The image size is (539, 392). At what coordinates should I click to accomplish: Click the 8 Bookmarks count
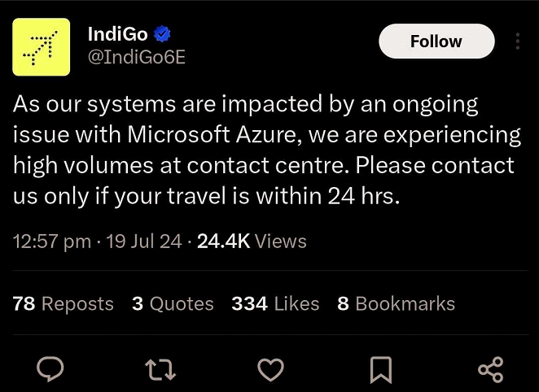(396, 304)
